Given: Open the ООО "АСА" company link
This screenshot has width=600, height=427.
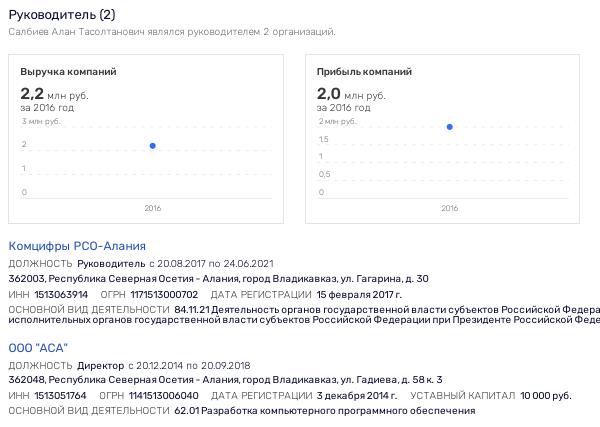Looking at the screenshot, I should [x=38, y=348].
